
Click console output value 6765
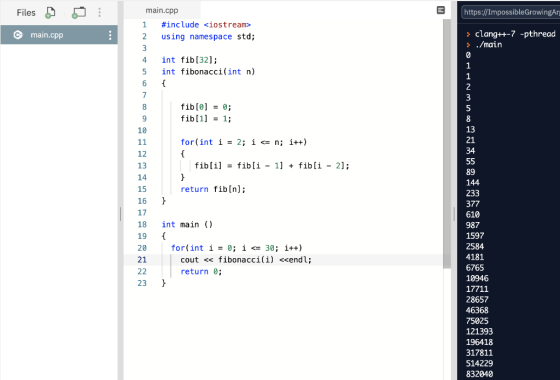[x=475, y=268]
